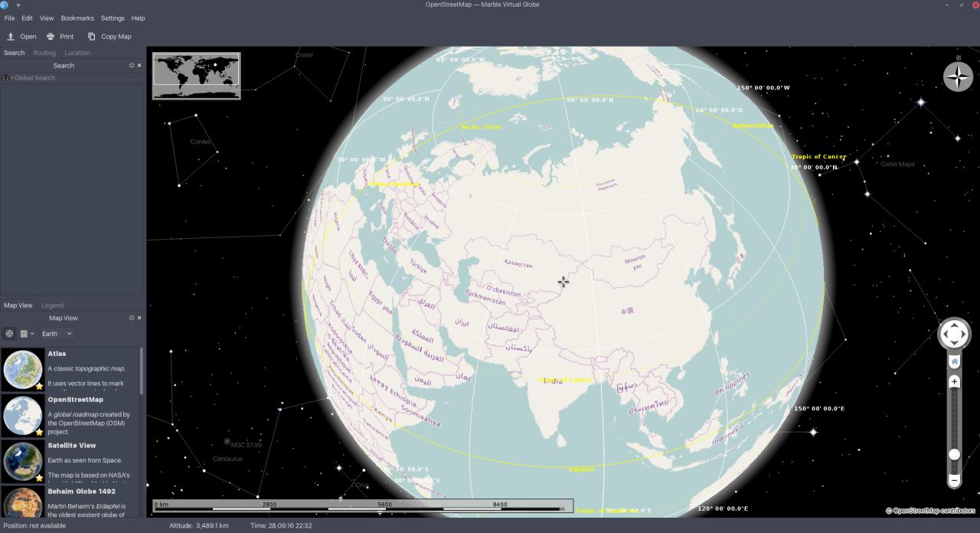980x533 pixels.
Task: Click the Equator label on globe
Action: pyautogui.click(x=582, y=469)
